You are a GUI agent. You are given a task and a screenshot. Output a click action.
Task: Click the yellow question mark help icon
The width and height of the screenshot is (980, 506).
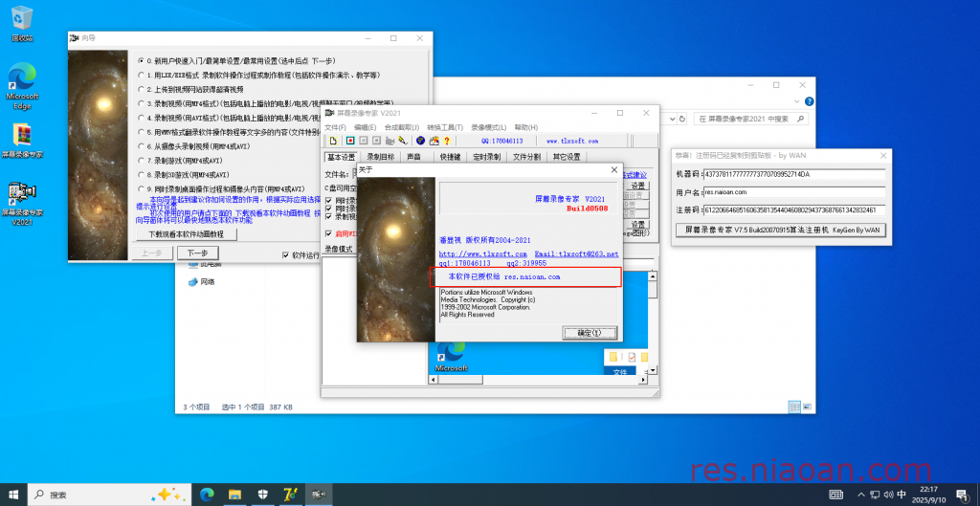pos(446,141)
